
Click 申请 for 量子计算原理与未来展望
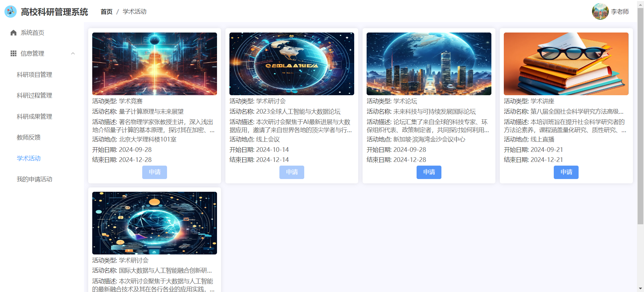point(155,172)
